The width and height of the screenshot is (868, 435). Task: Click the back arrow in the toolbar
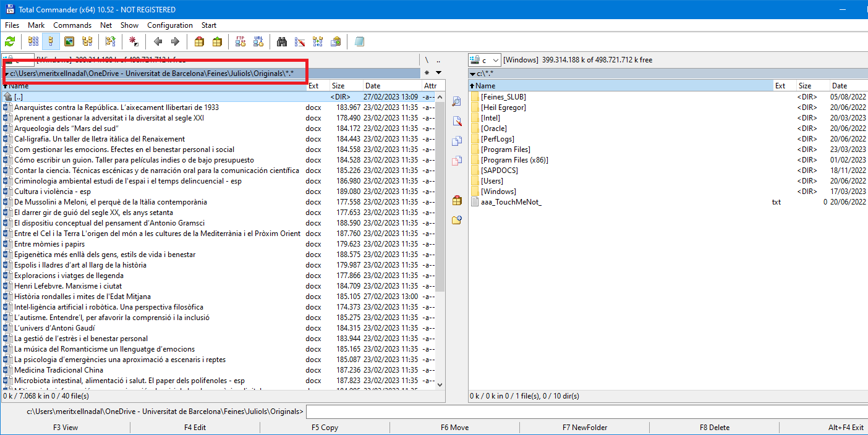point(158,42)
